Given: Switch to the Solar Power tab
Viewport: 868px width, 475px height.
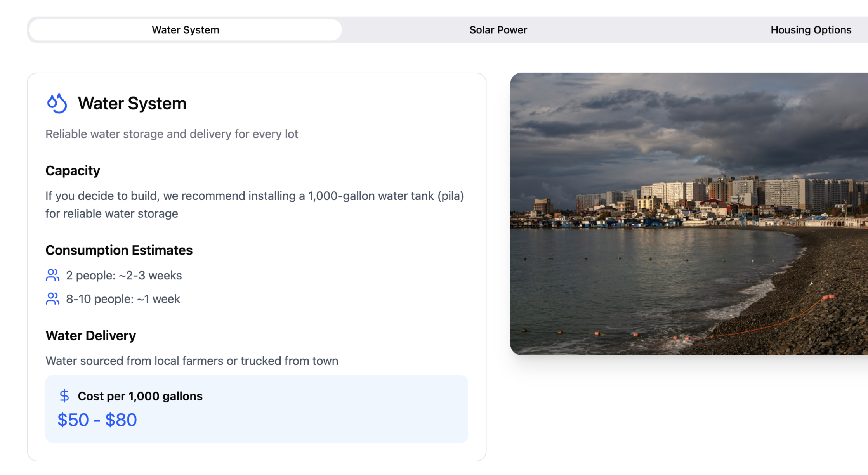Looking at the screenshot, I should tap(498, 30).
